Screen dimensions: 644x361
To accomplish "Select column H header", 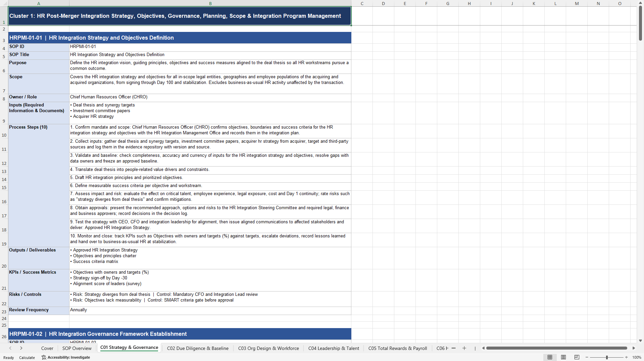I will (x=469, y=3).
